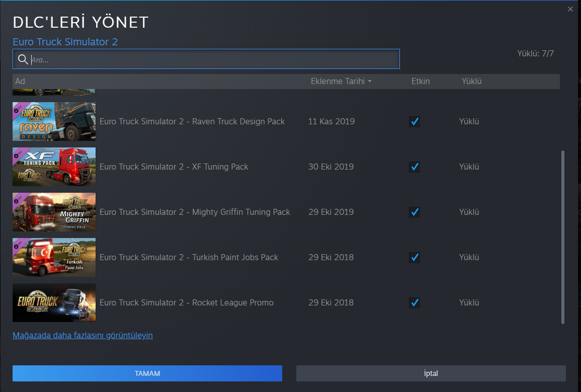
Task: Cancel with the İptal button
Action: tap(431, 373)
